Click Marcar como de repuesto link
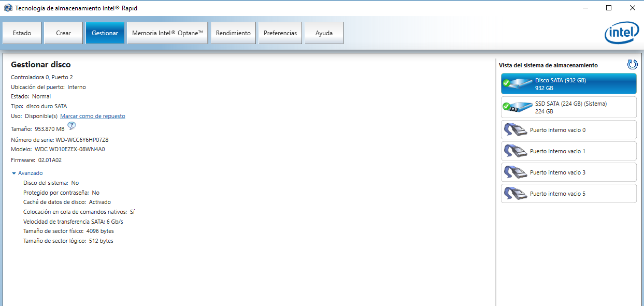The height and width of the screenshot is (306, 644). coord(93,116)
